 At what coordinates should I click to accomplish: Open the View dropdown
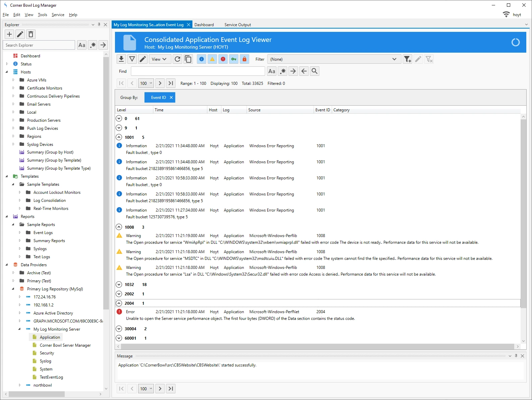[160, 59]
